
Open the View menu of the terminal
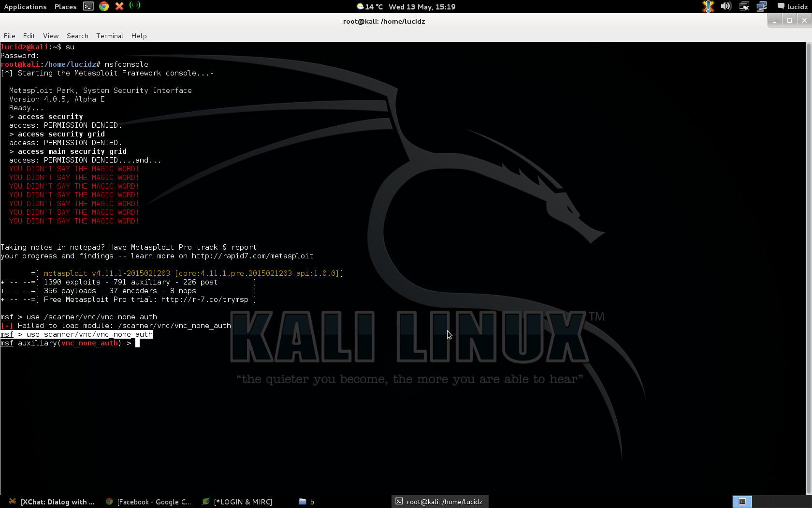pyautogui.click(x=51, y=36)
